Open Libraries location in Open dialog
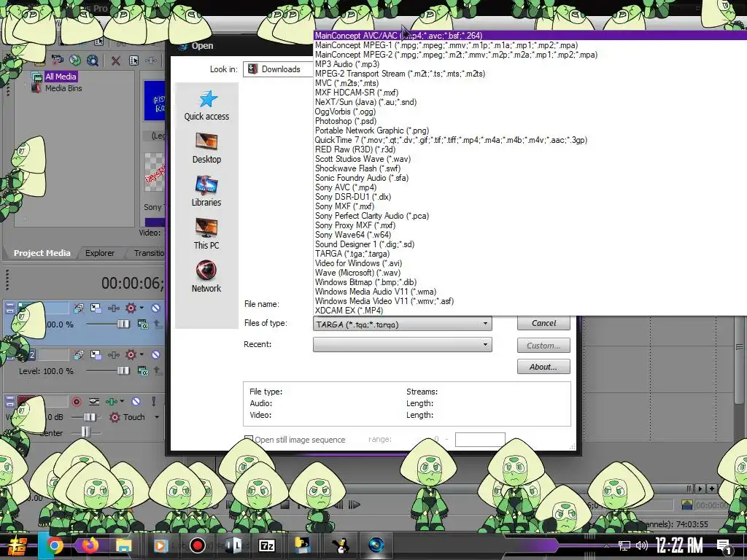Viewport: 747px width, 560px height. (206, 192)
